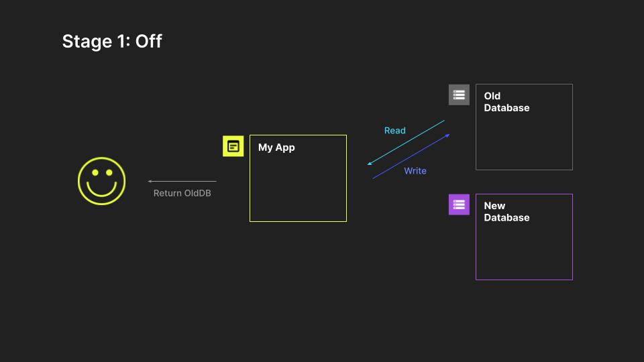
Task: Select the yellow My App window icon
Action: pyautogui.click(x=233, y=145)
